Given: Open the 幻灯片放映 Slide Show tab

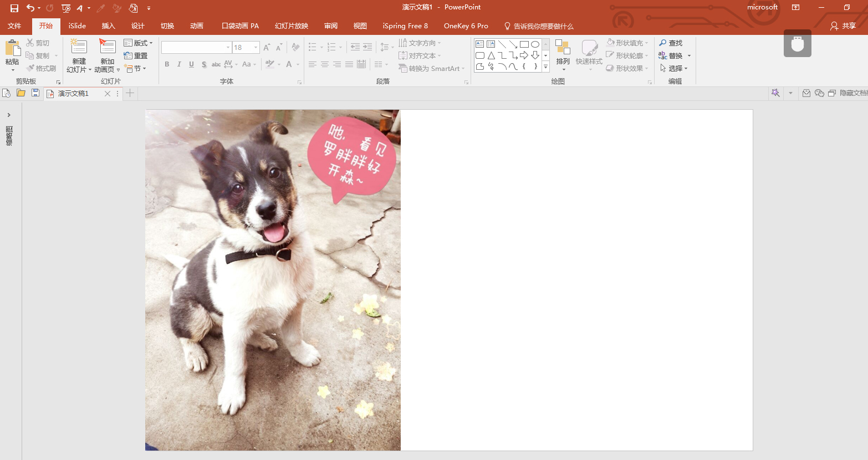Looking at the screenshot, I should 291,26.
